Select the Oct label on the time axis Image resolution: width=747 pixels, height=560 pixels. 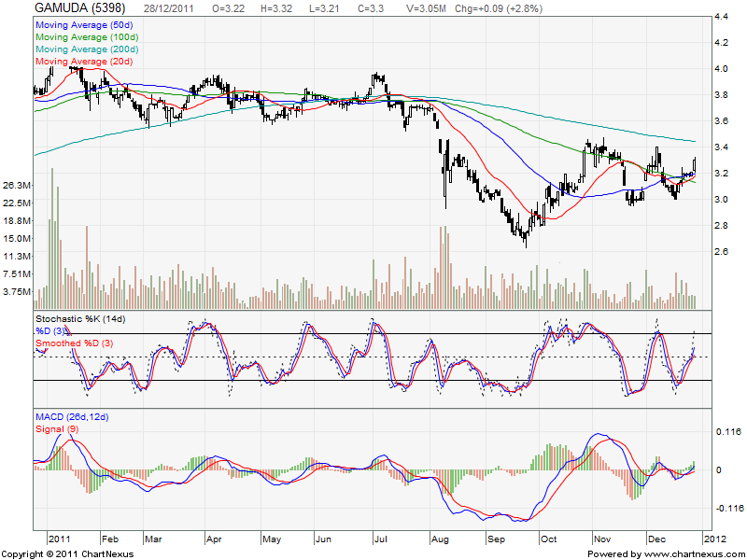point(548,539)
